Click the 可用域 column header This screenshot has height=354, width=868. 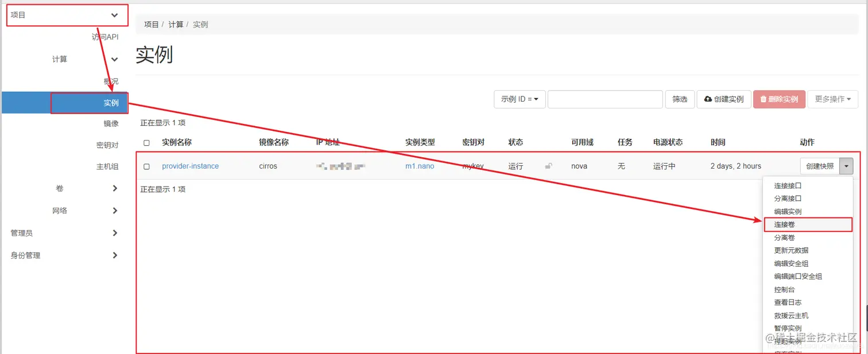582,142
